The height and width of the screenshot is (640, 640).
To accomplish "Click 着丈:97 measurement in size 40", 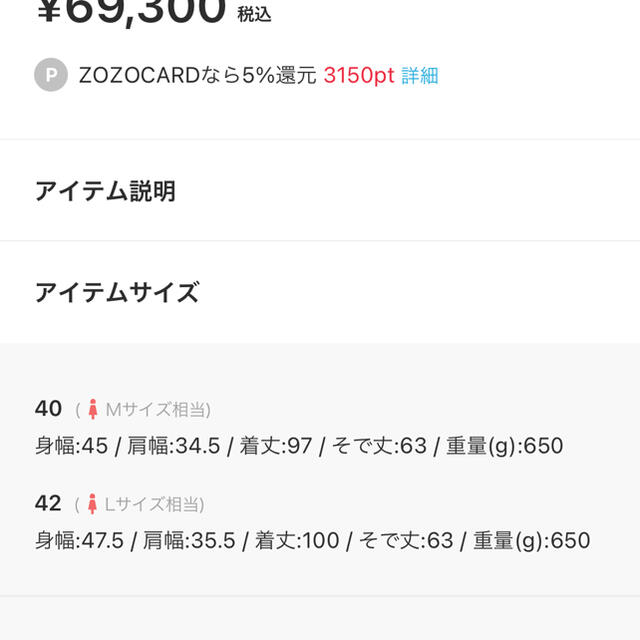I will pos(276,445).
